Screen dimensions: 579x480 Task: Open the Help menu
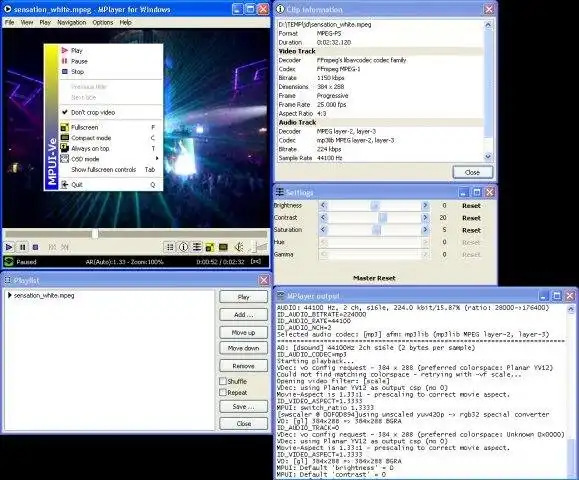pyautogui.click(x=126, y=23)
